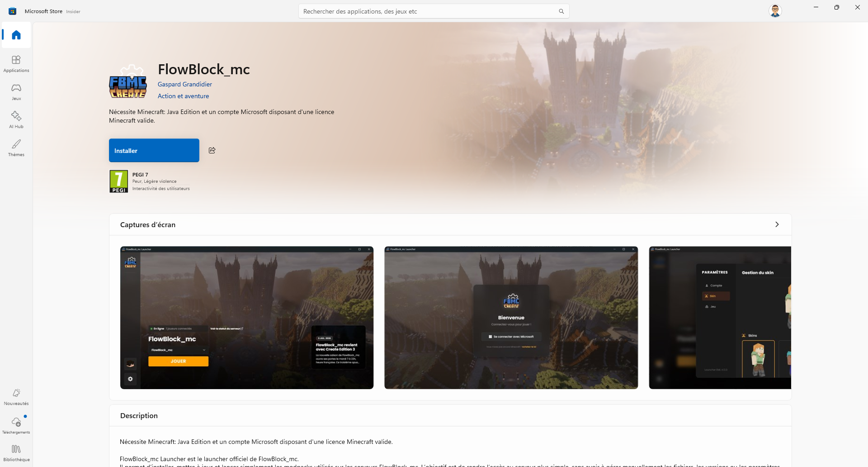Open publisher Gaspard Grandidier link
868x467 pixels.
coord(185,84)
